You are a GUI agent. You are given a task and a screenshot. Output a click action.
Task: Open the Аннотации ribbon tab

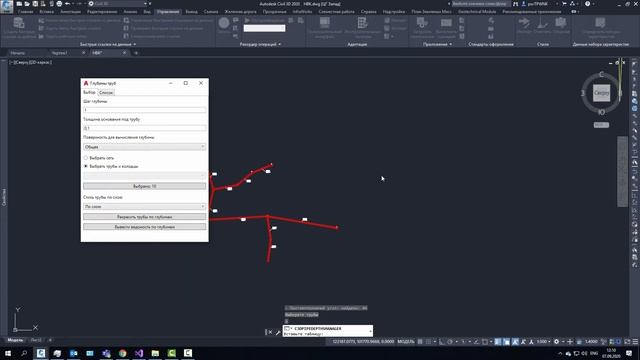click(x=70, y=12)
